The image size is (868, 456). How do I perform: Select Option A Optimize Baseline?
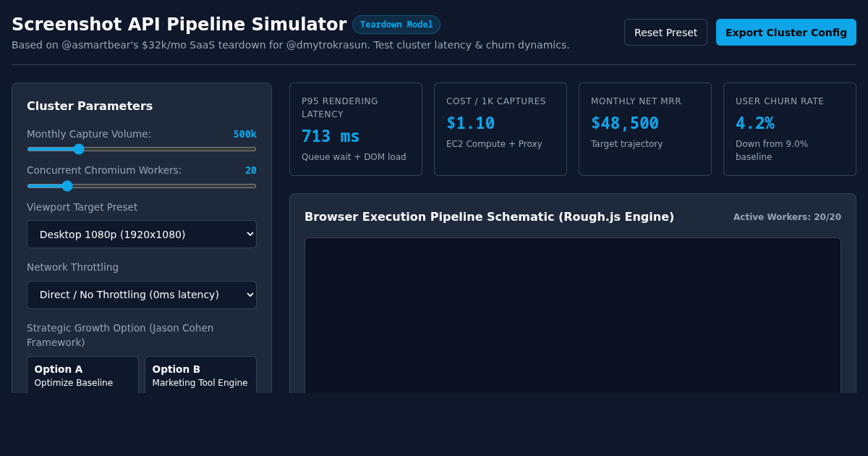point(82,375)
